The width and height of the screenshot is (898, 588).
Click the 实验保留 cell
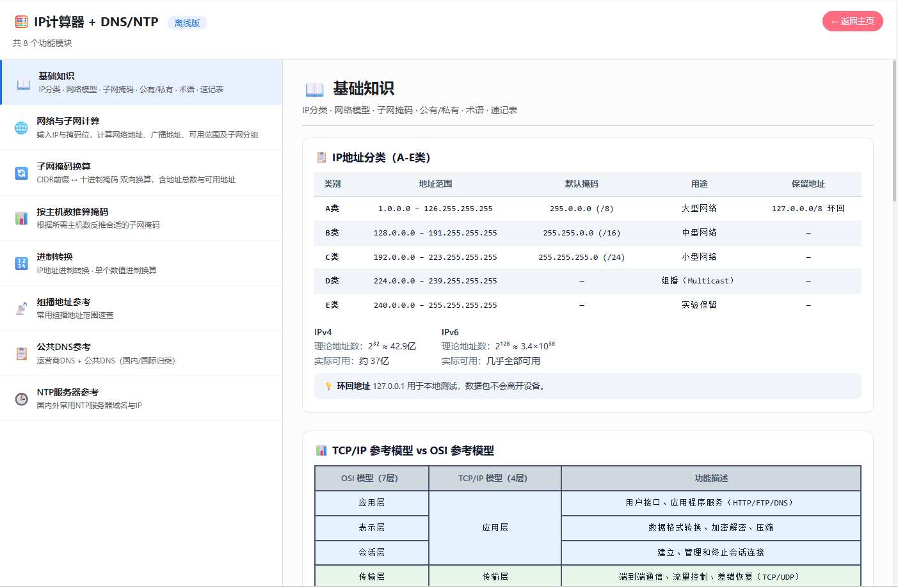click(x=699, y=305)
